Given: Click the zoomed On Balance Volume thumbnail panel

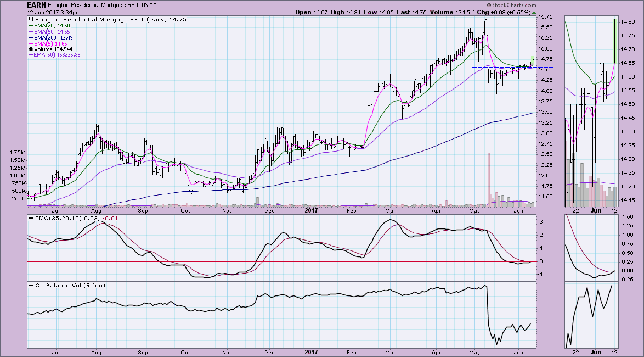Looking at the screenshot, I should (x=592, y=315).
